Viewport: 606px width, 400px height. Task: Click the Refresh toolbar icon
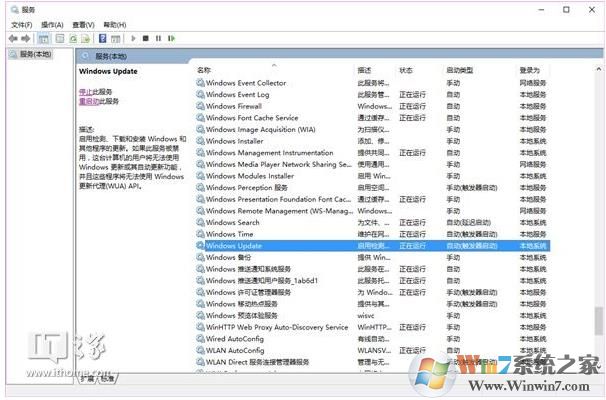(73, 38)
